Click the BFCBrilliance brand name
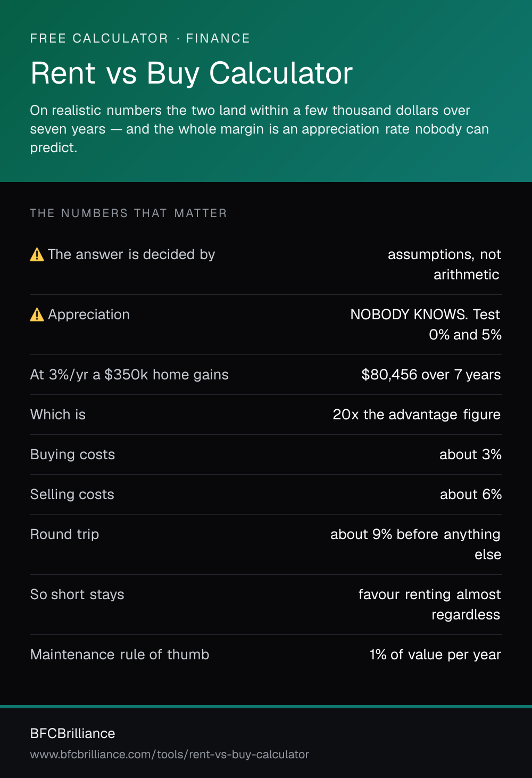This screenshot has width=532, height=778. [x=72, y=733]
